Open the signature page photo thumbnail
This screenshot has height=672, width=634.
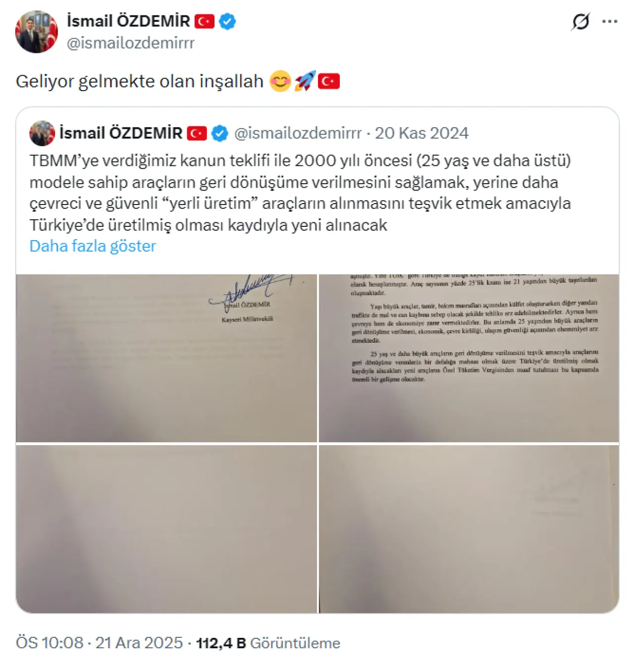pos(166,358)
